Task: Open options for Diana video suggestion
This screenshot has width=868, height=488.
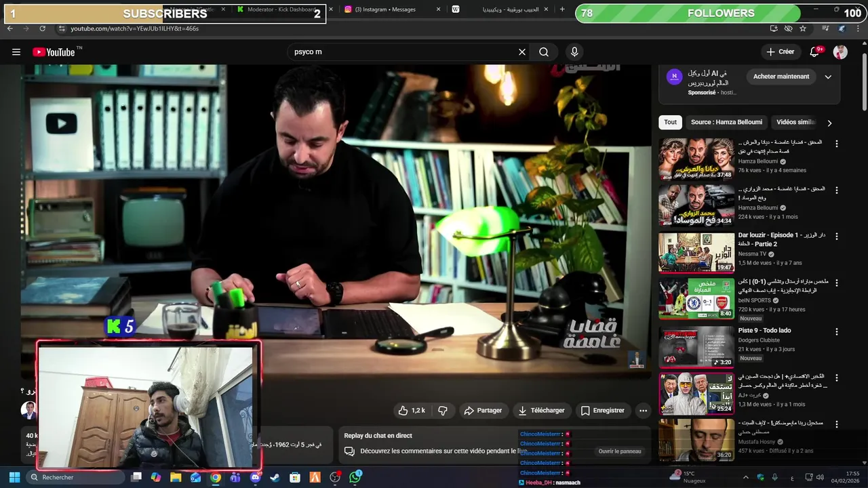Action: [x=837, y=144]
